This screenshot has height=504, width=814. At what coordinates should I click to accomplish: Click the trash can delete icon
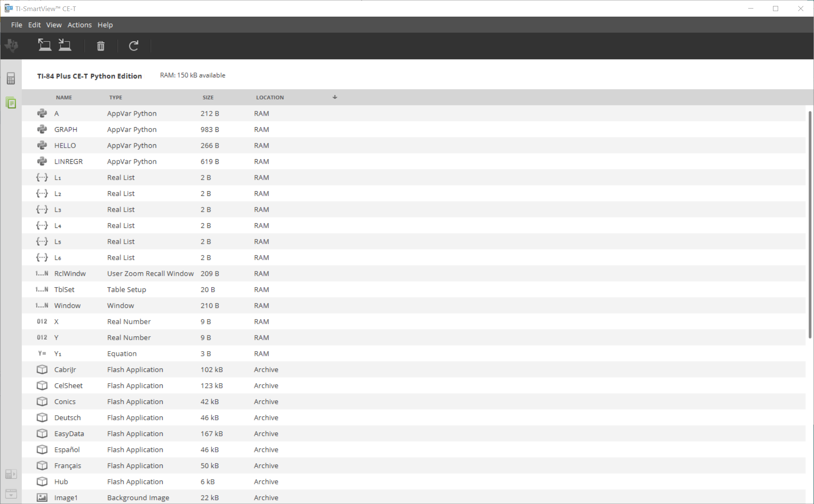tap(101, 46)
